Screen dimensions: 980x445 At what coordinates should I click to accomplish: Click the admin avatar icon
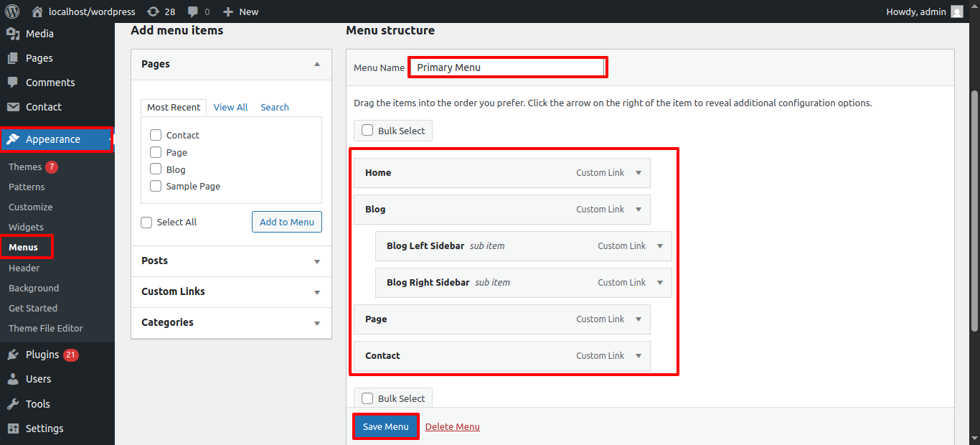pos(957,11)
